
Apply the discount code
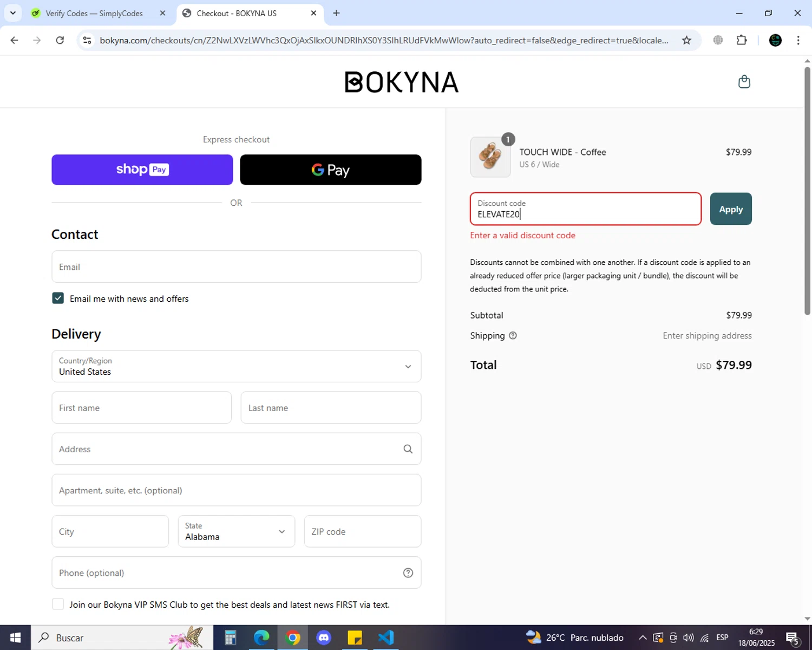[x=731, y=209]
